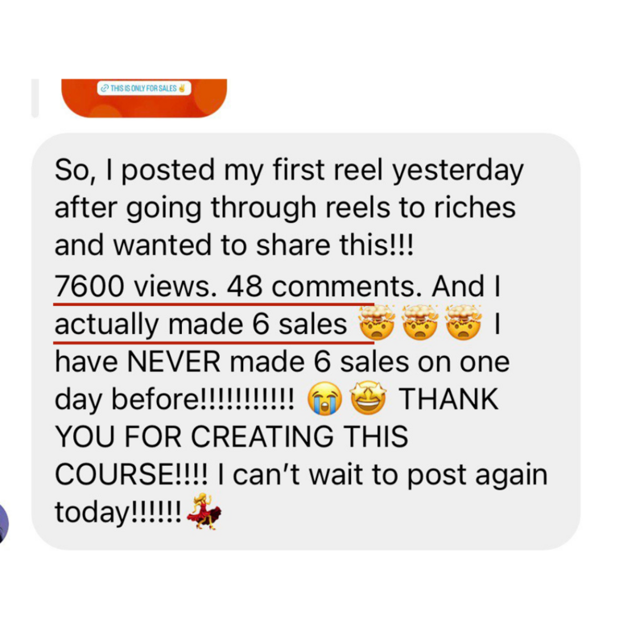Click the star-struck face emoji
This screenshot has width=644, height=644.
pos(368,398)
